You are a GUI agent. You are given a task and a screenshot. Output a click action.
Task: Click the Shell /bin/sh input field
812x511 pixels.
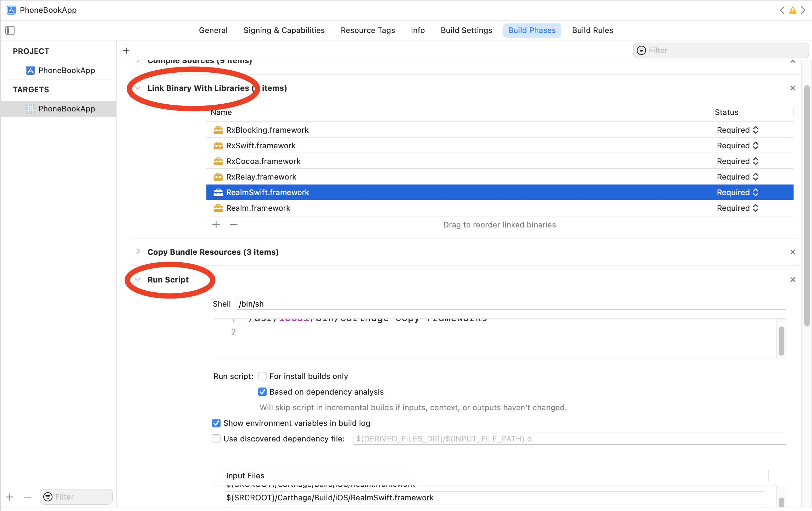coord(511,304)
